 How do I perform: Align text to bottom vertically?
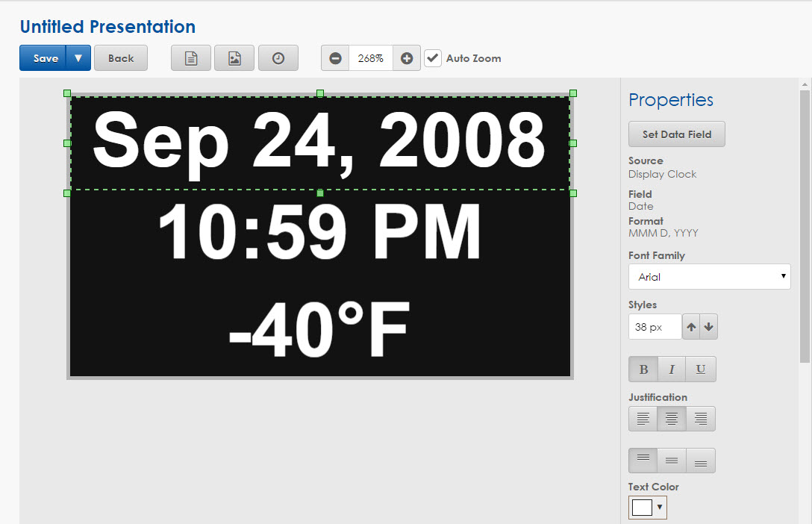tap(701, 461)
